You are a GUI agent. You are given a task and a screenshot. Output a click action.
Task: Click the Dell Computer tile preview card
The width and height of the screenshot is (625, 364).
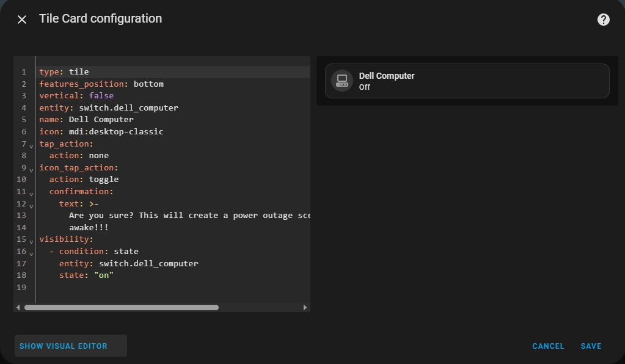(467, 81)
